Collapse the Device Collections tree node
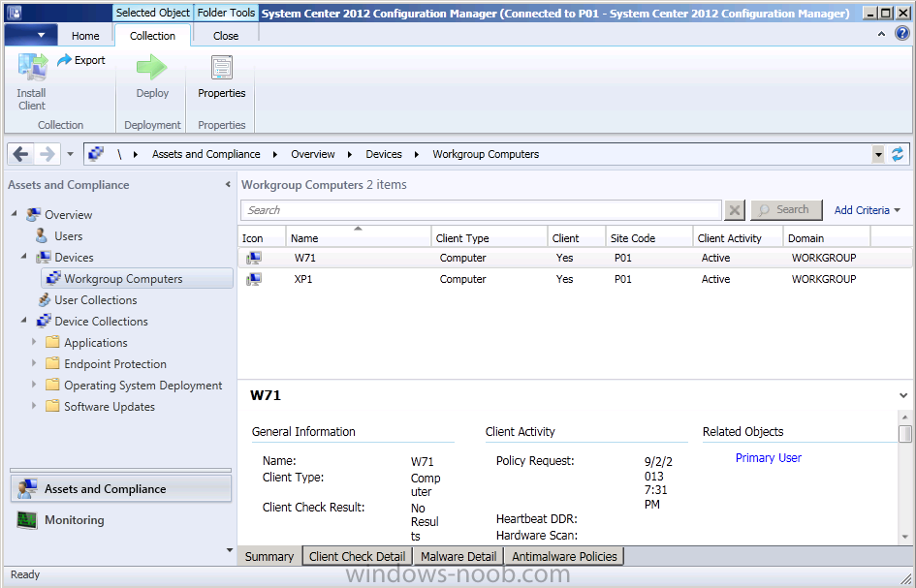 24,320
